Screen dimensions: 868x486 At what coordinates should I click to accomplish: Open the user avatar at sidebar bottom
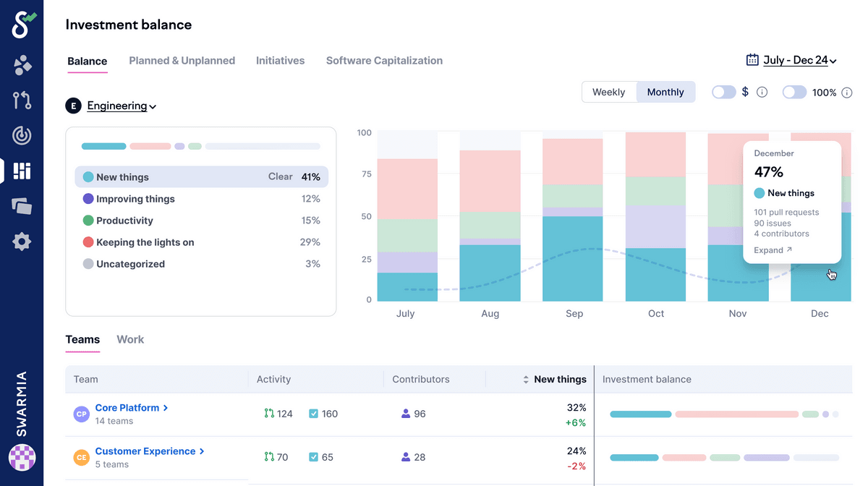[x=22, y=458]
